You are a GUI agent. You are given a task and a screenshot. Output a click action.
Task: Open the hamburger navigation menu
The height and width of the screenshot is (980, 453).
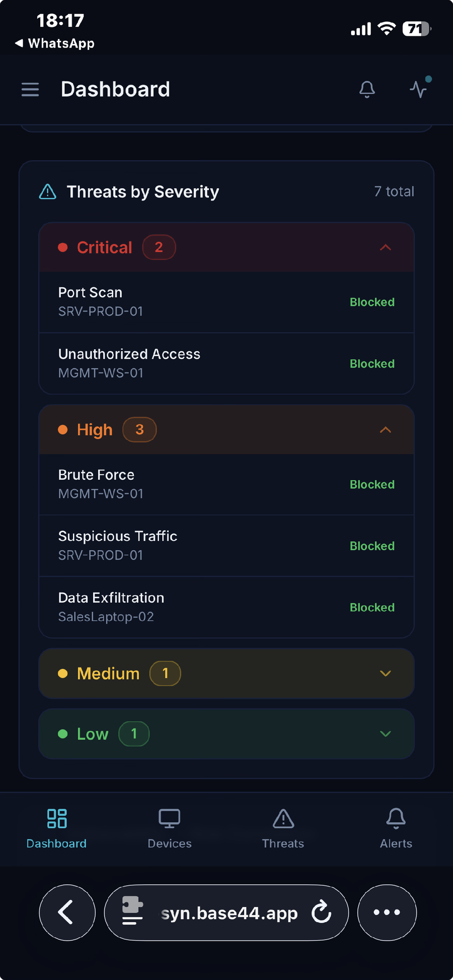(x=30, y=90)
